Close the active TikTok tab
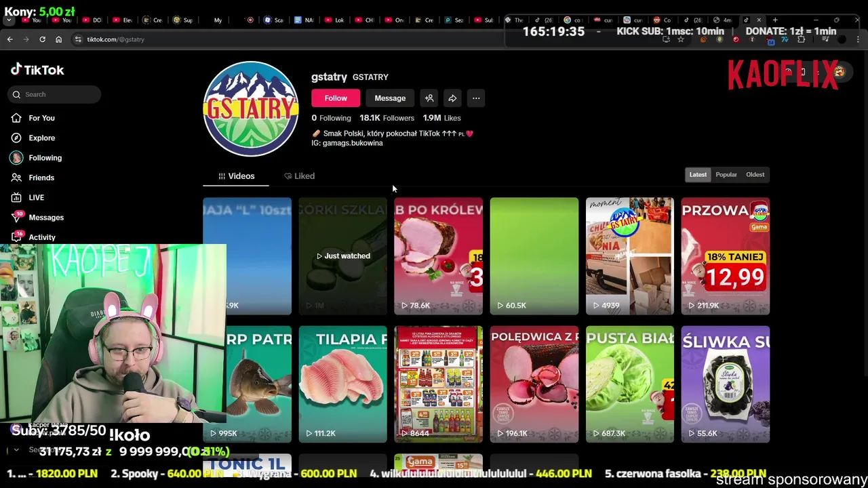 tap(759, 20)
